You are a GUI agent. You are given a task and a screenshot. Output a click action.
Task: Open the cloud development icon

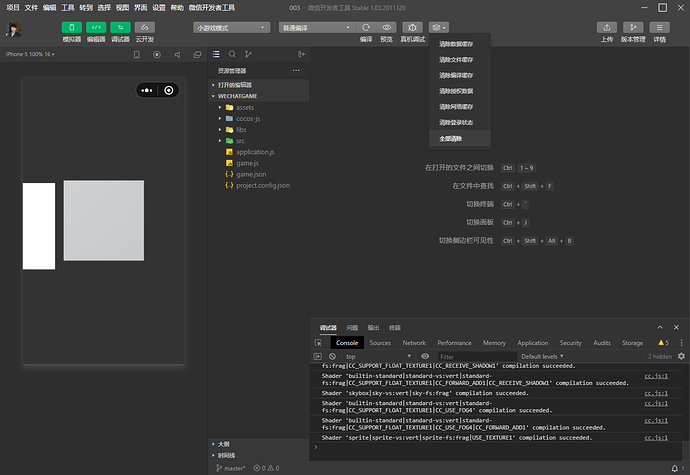pyautogui.click(x=144, y=27)
